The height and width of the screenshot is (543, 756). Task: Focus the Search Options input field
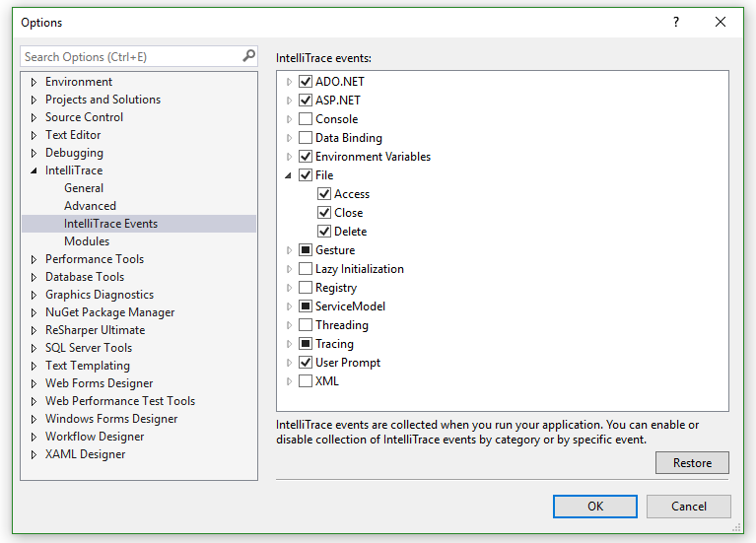(128, 57)
